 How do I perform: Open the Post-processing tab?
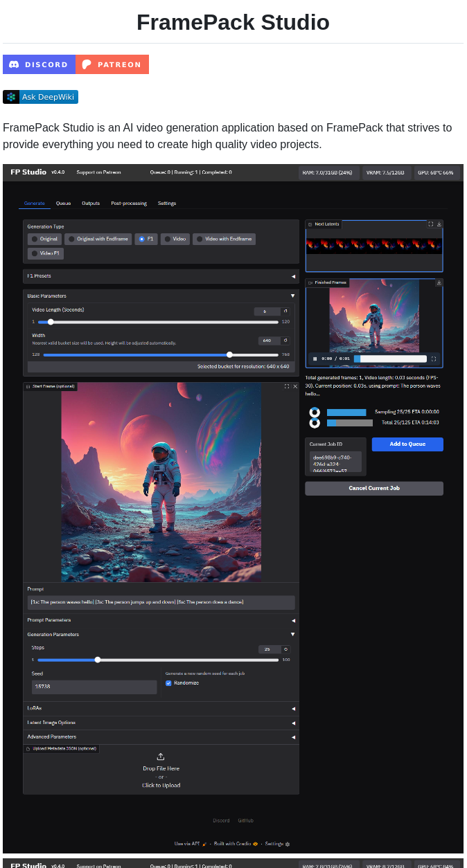pos(129,204)
